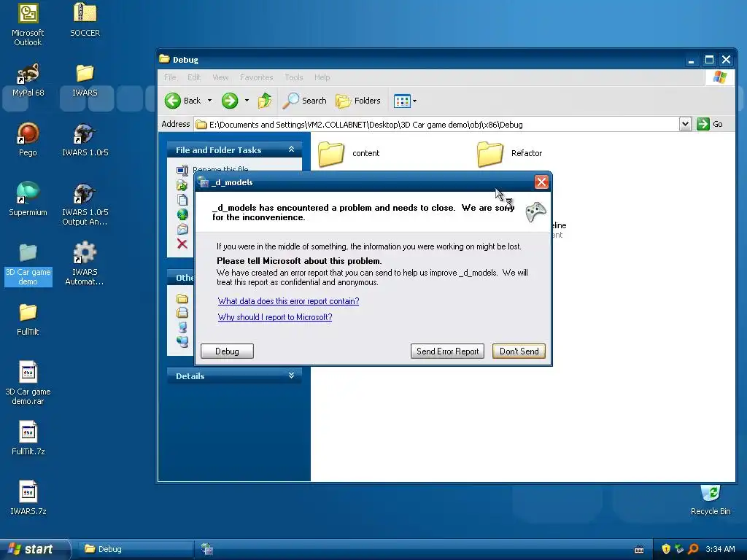
Task: Click the Go button beside address bar
Action: pyautogui.click(x=710, y=124)
